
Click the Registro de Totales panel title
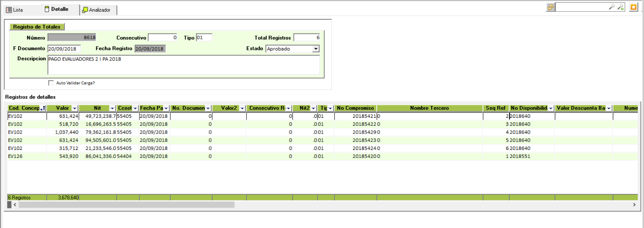pos(37,27)
